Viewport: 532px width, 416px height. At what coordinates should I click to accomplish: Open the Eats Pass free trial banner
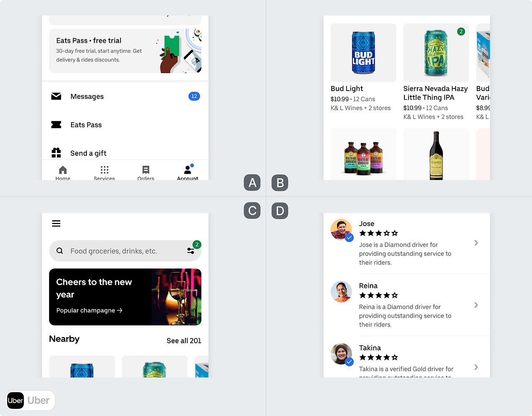125,51
